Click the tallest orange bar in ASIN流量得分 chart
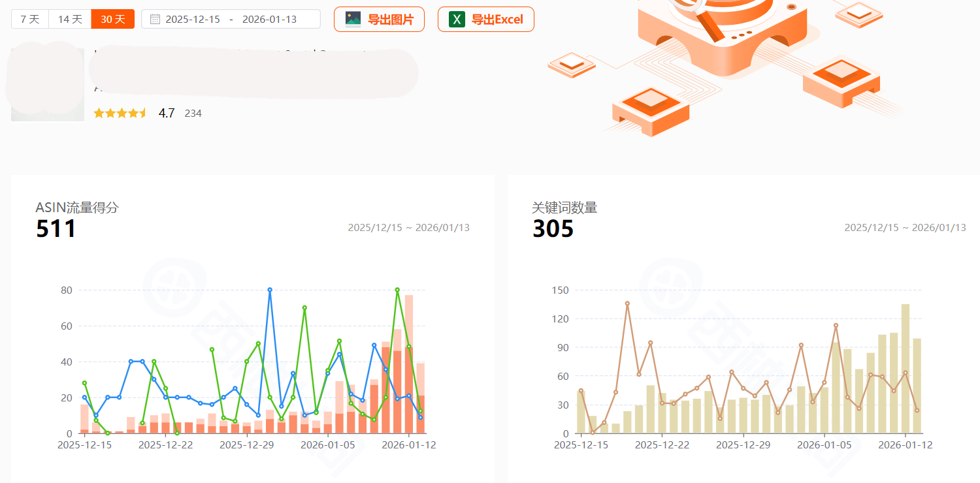 [x=409, y=366]
